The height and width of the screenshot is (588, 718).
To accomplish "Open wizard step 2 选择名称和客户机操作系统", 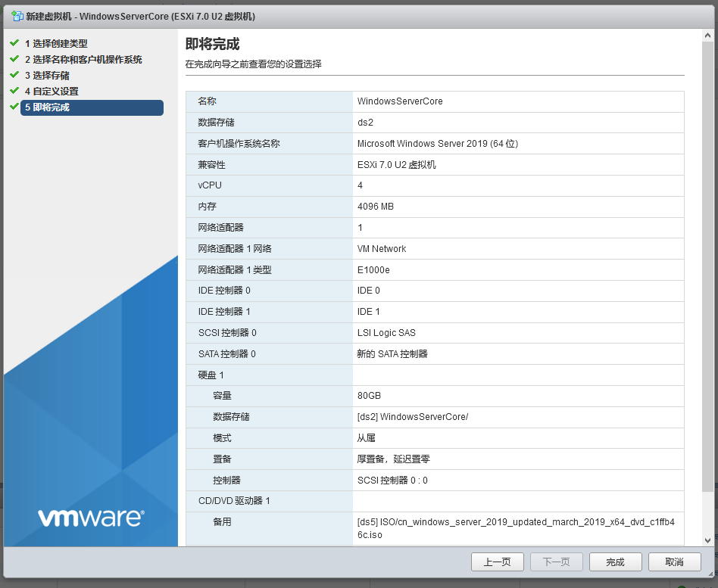I will [83, 60].
